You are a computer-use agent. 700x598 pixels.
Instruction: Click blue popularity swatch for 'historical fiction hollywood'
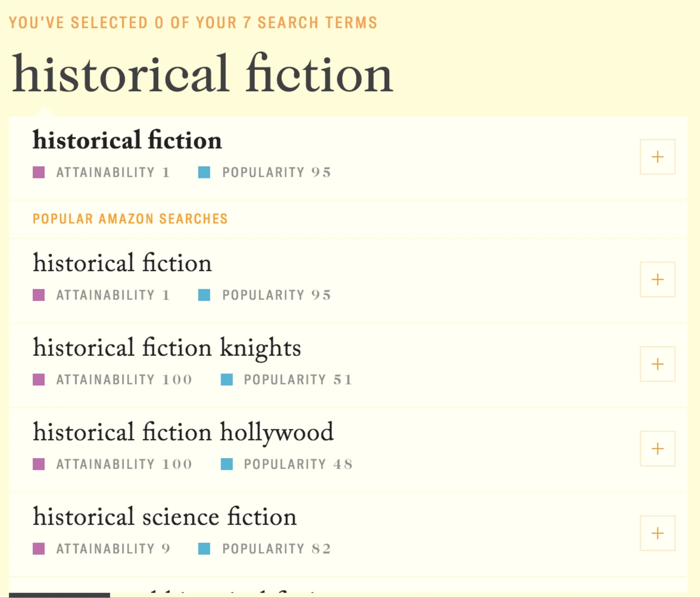[x=227, y=464]
